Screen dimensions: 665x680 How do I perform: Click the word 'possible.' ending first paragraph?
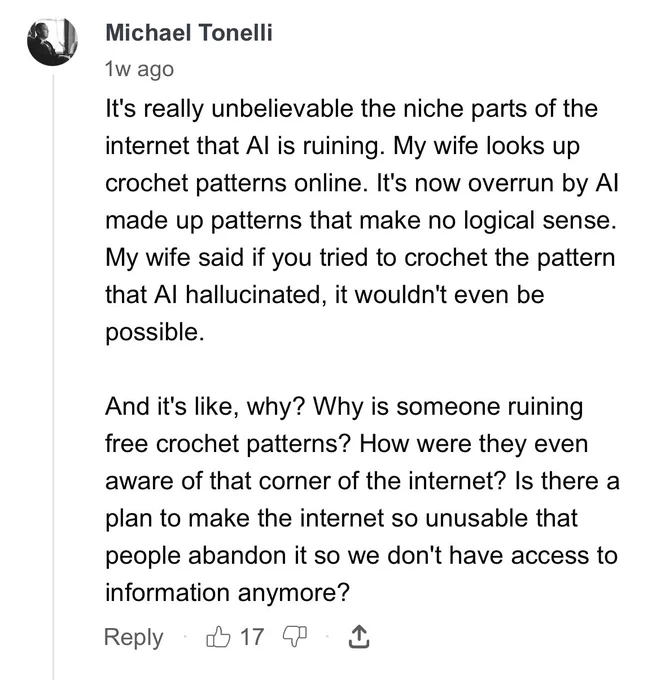click(154, 333)
